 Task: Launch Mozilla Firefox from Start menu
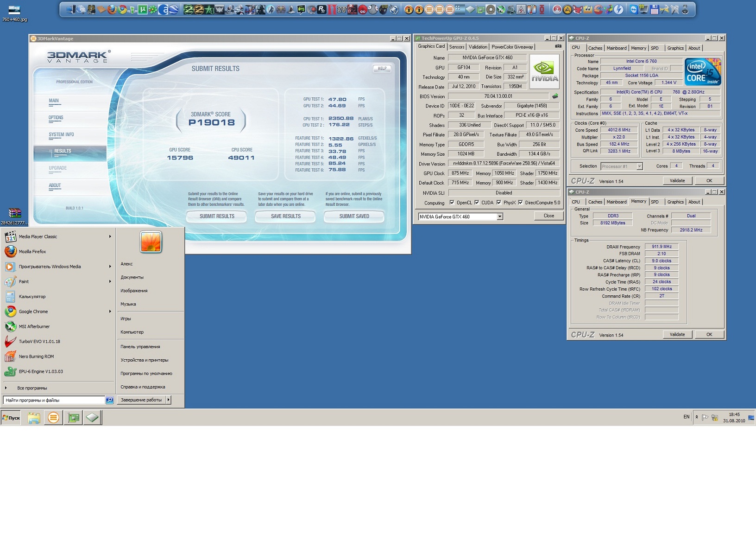click(10, 251)
